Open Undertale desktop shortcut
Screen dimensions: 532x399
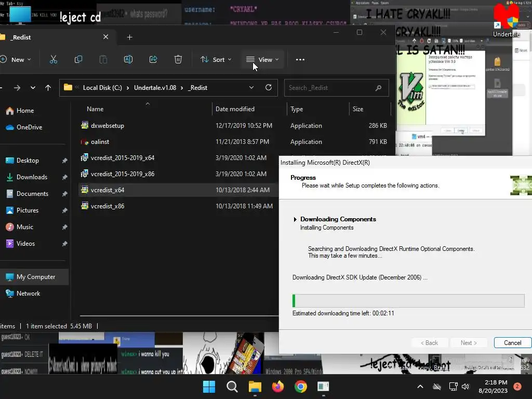(506, 20)
